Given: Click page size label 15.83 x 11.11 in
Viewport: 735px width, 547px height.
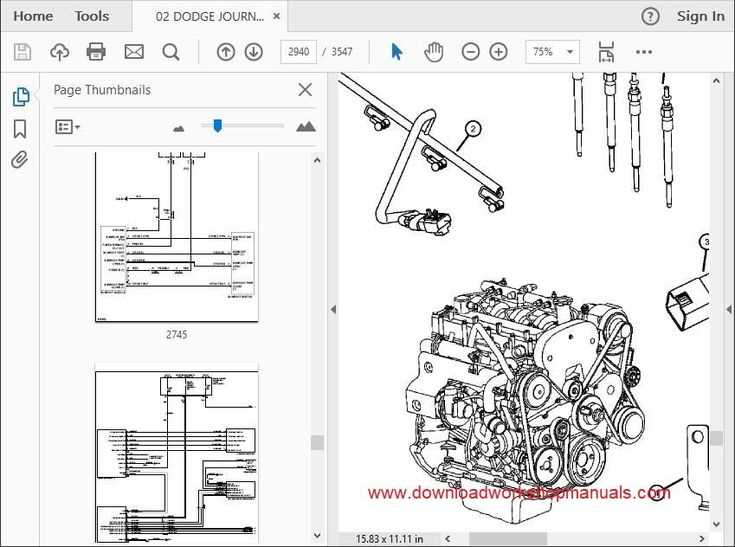Looking at the screenshot, I should [389, 539].
